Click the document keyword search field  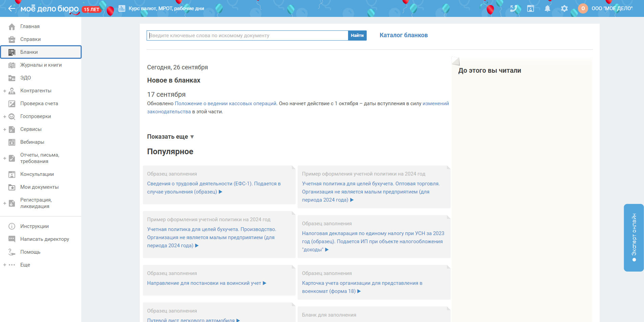coord(247,36)
